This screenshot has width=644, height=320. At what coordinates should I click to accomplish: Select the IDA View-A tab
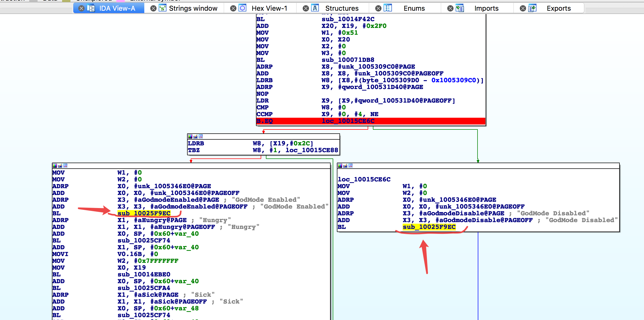[117, 8]
